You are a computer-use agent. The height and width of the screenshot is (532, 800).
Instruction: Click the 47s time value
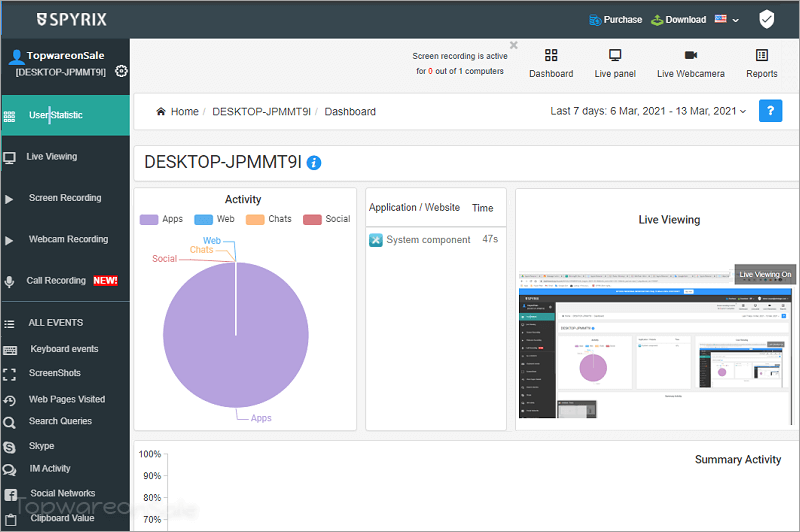coord(490,239)
